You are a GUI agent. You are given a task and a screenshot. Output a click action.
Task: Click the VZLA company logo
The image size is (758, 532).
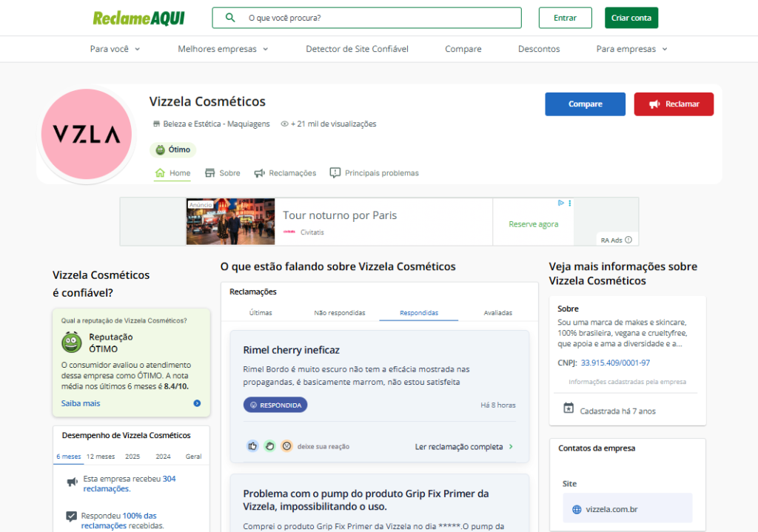[x=87, y=134]
